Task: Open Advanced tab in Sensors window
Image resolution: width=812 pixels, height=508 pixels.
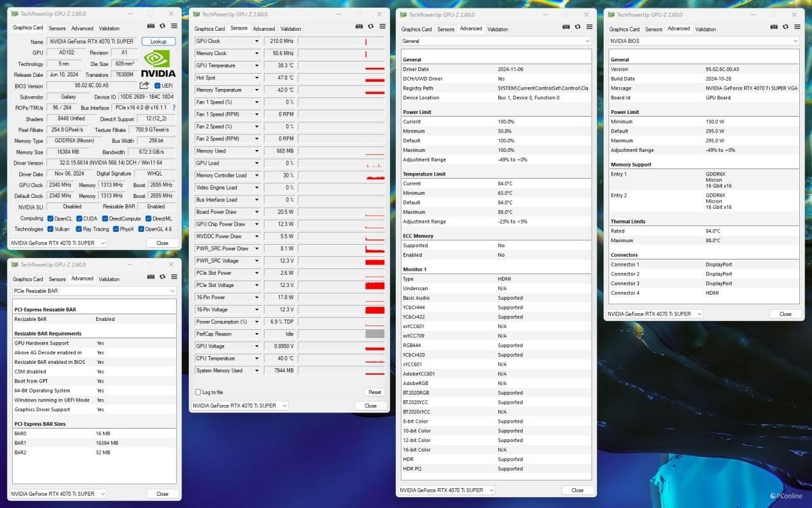Action: (x=264, y=28)
